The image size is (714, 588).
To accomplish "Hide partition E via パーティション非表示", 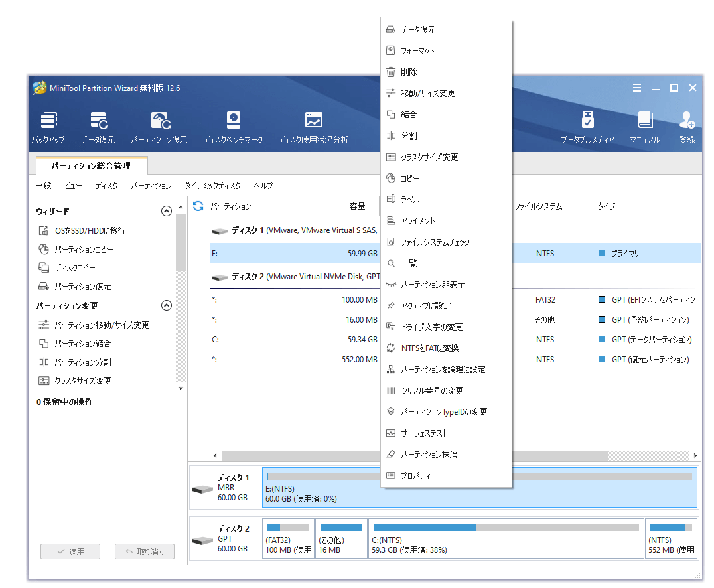I will 435,283.
